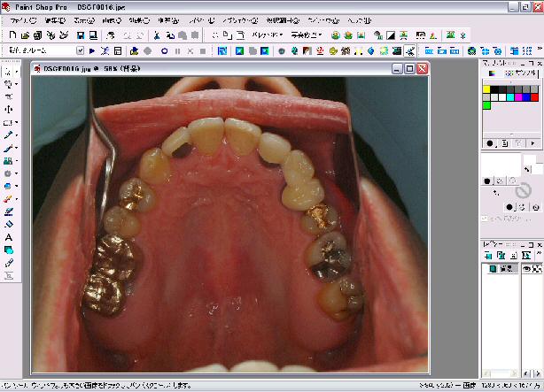The image size is (544, 392).
Task: Pick the cyan color swatch
Action: [510, 97]
